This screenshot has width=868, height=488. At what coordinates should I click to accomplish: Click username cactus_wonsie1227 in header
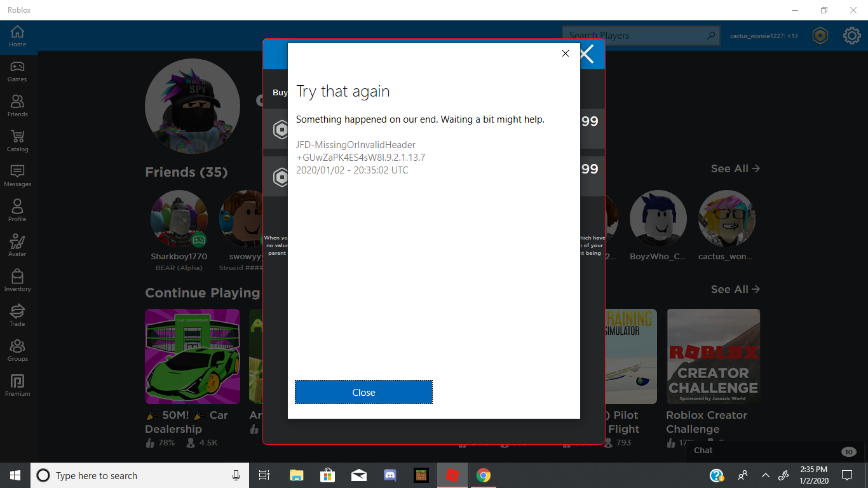[764, 36]
